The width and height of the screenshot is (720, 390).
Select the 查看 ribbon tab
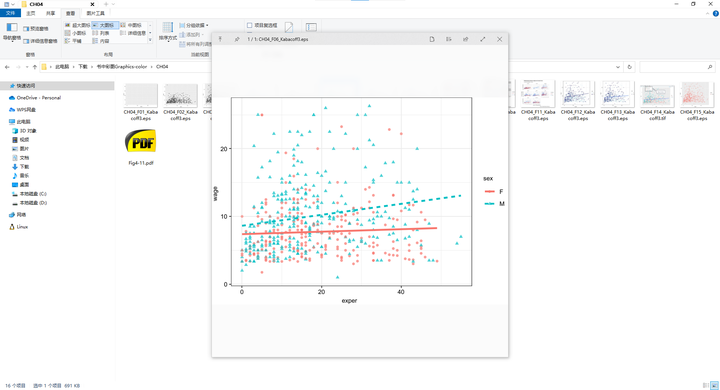click(x=70, y=13)
